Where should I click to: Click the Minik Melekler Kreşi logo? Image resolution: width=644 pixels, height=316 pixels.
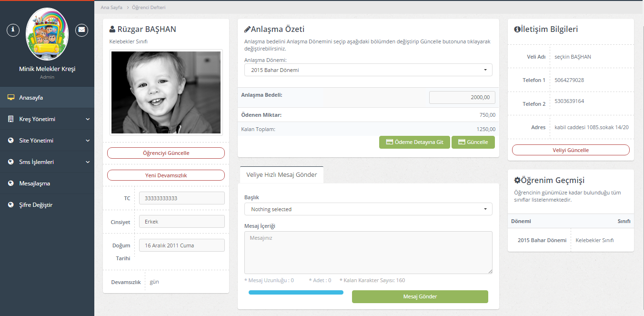(x=47, y=34)
